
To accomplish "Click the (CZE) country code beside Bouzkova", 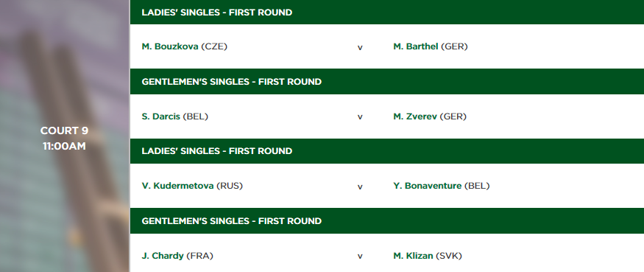I will click(214, 46).
